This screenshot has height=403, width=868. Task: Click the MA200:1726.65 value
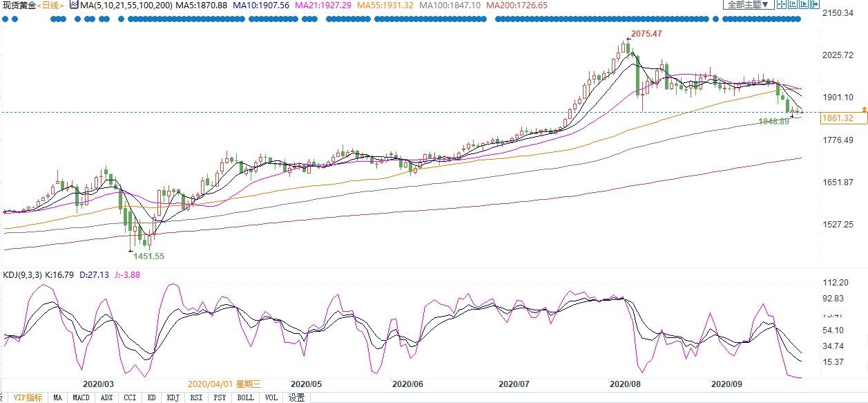point(517,5)
